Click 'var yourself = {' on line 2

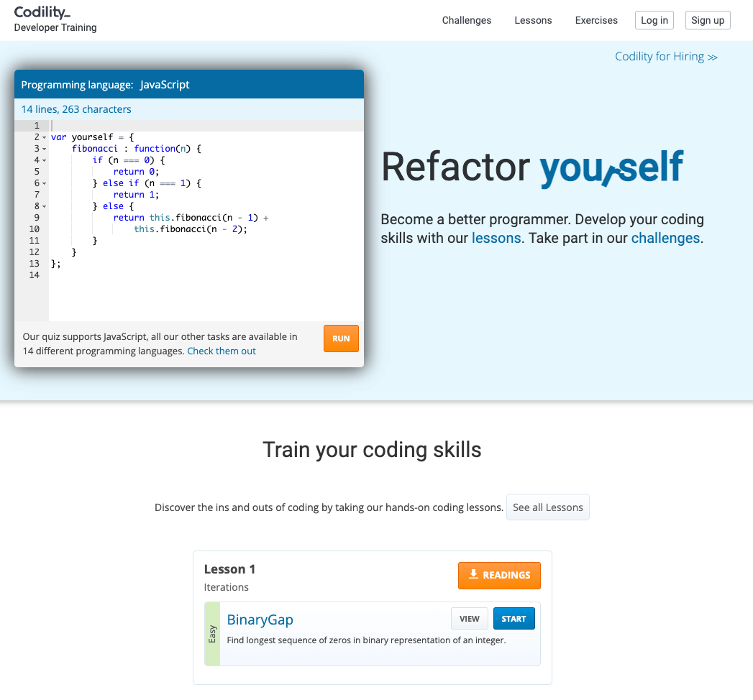(92, 137)
